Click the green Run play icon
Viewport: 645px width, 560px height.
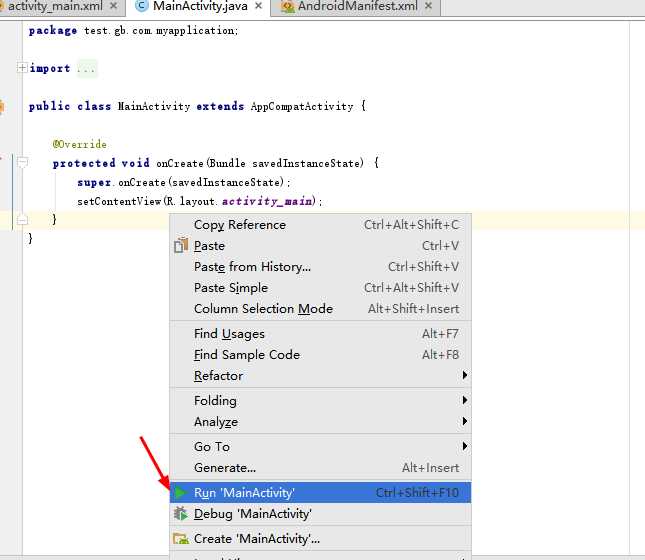click(181, 493)
